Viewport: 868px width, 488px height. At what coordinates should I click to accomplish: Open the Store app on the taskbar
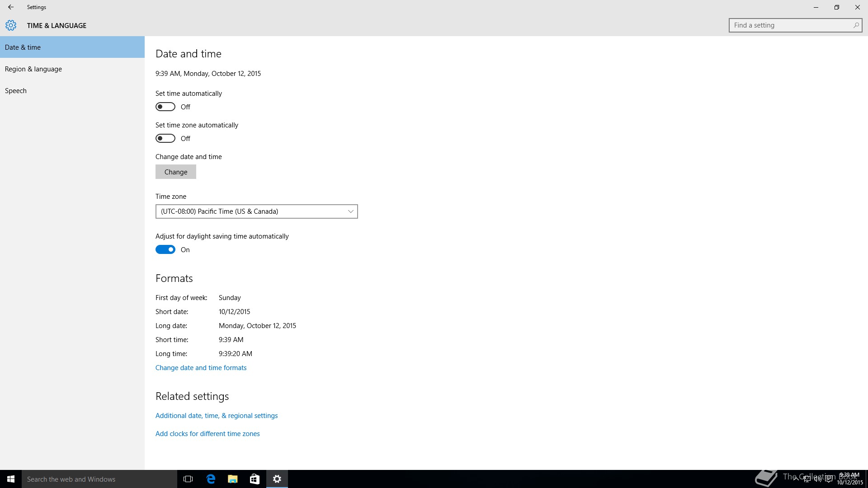click(255, 479)
